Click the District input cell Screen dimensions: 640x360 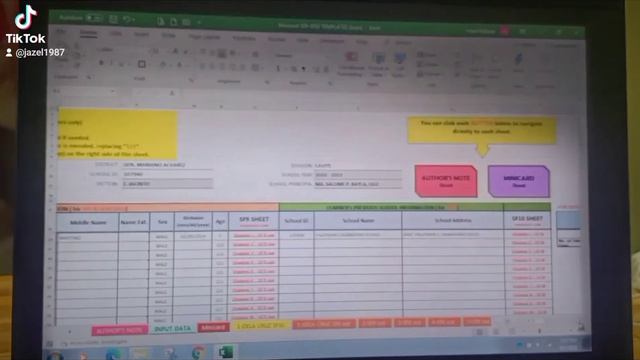pos(167,164)
